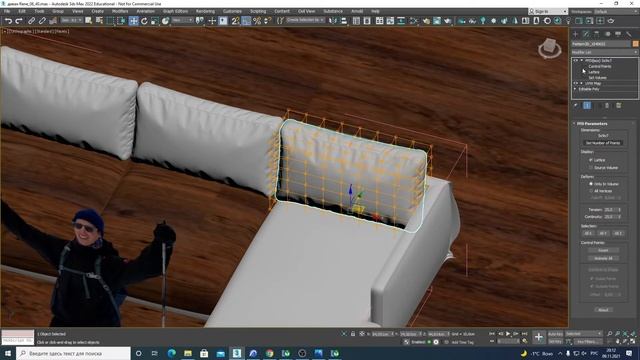
Task: Open the selection filter dropdown
Action: click(70, 20)
